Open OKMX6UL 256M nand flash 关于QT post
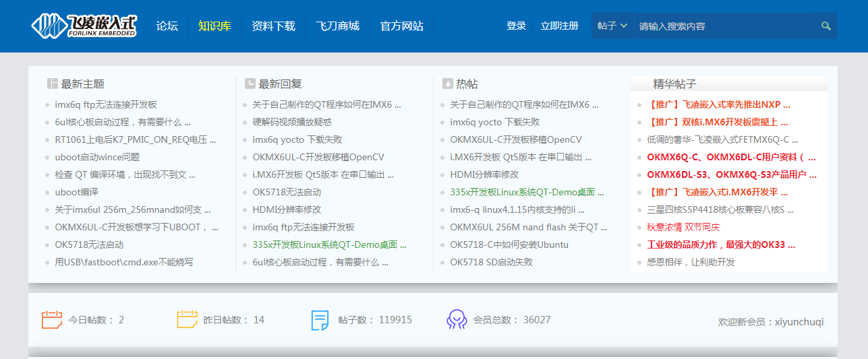The height and width of the screenshot is (359, 868). pos(529,227)
